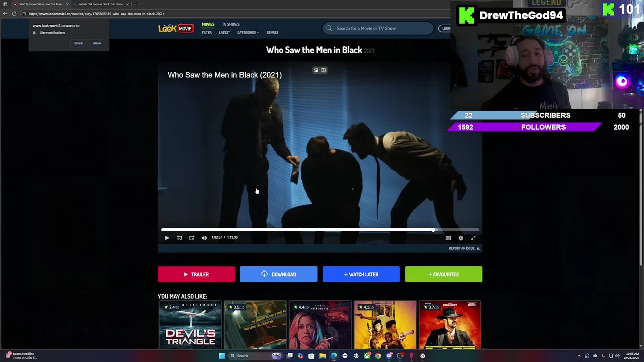644x362 pixels.
Task: Click the forward 10 seconds icon
Action: (192, 238)
